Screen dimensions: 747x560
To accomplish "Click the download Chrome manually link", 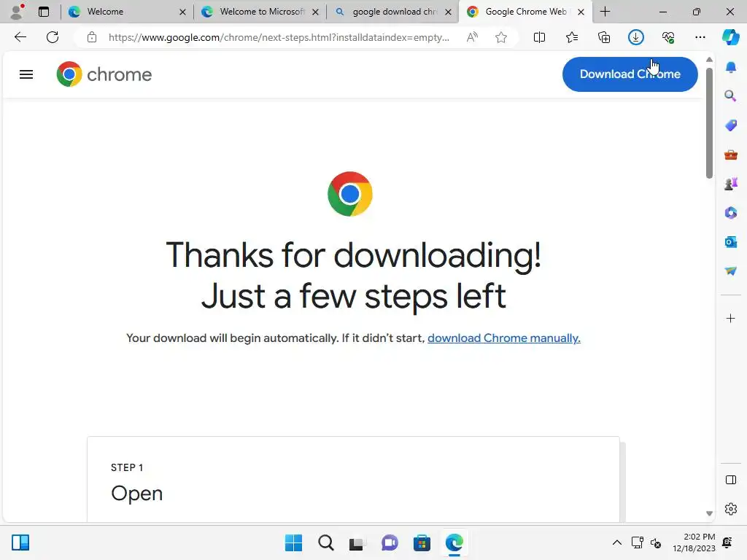I will click(x=504, y=338).
